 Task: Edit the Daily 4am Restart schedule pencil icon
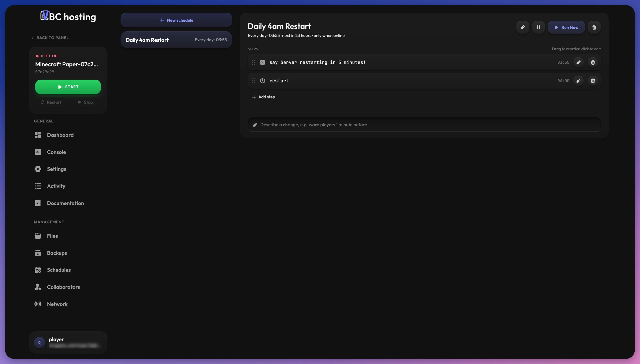[x=522, y=27]
